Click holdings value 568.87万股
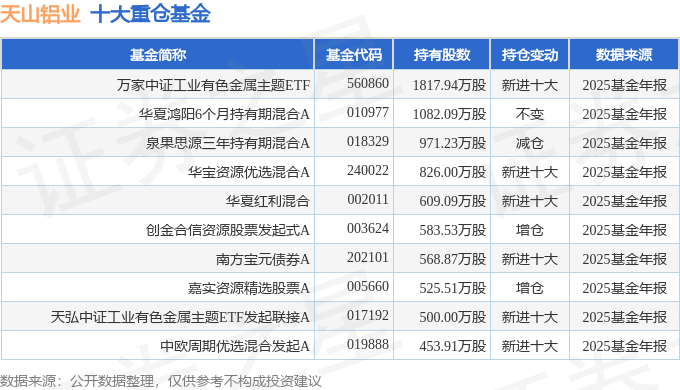Viewport: 680px width, 390px height. 452,259
